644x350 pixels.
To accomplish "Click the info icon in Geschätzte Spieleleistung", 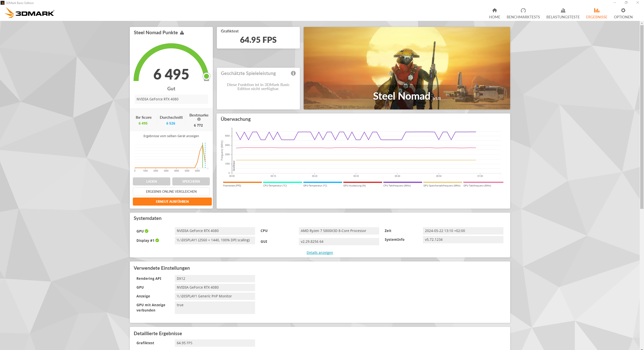I will coord(293,73).
